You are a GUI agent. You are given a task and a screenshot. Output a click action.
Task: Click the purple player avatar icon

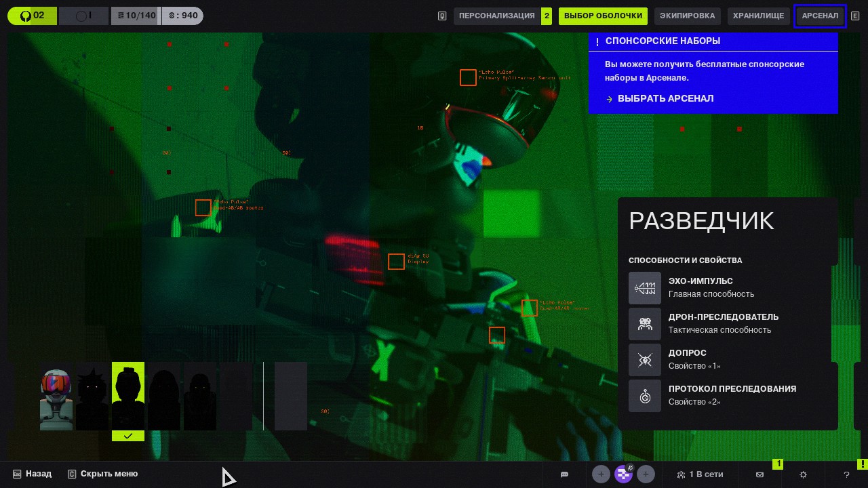point(623,474)
